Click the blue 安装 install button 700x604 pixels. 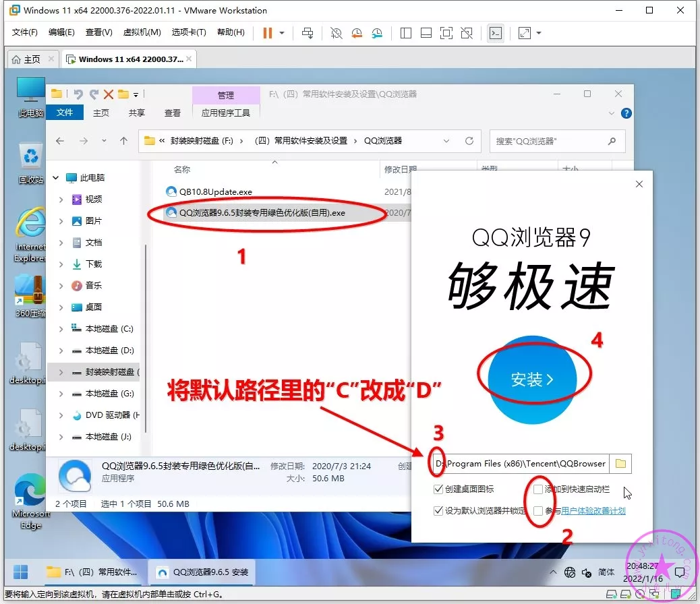(532, 380)
